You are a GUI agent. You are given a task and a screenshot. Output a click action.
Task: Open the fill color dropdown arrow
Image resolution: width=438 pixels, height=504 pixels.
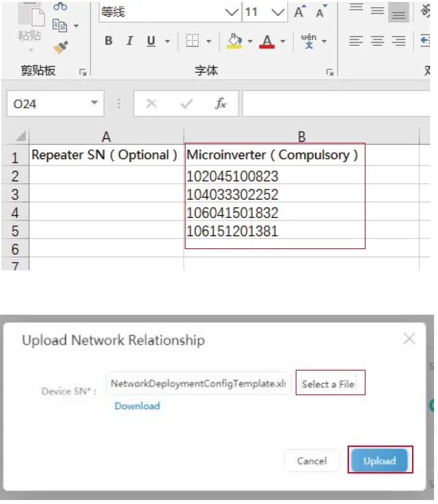click(x=250, y=41)
